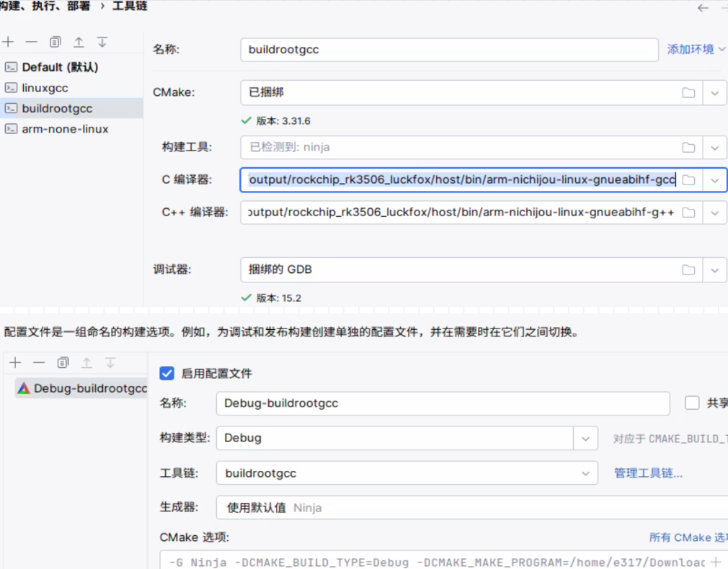This screenshot has height=569, width=728.
Task: Browse for a CMake executable via folder icon
Action: [688, 92]
